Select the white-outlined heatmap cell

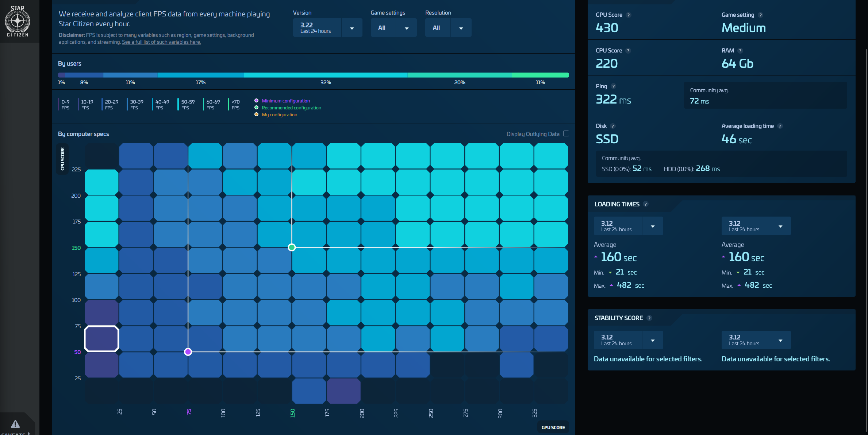click(101, 339)
